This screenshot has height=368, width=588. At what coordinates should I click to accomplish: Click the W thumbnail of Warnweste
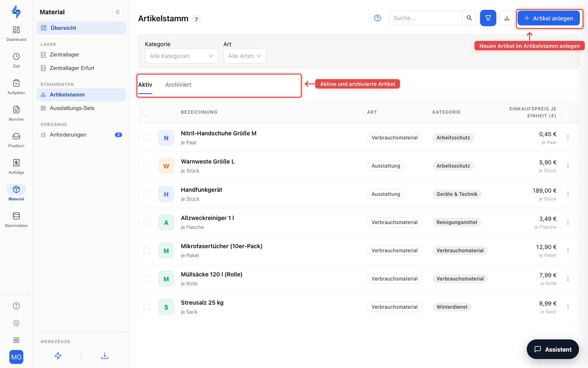[x=166, y=166]
